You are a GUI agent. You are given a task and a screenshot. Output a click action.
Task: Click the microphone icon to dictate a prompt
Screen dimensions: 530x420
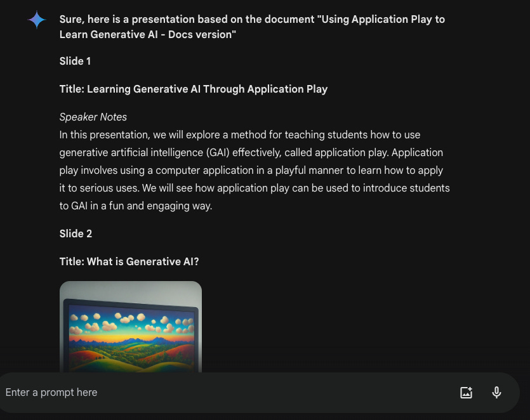pyautogui.click(x=496, y=392)
